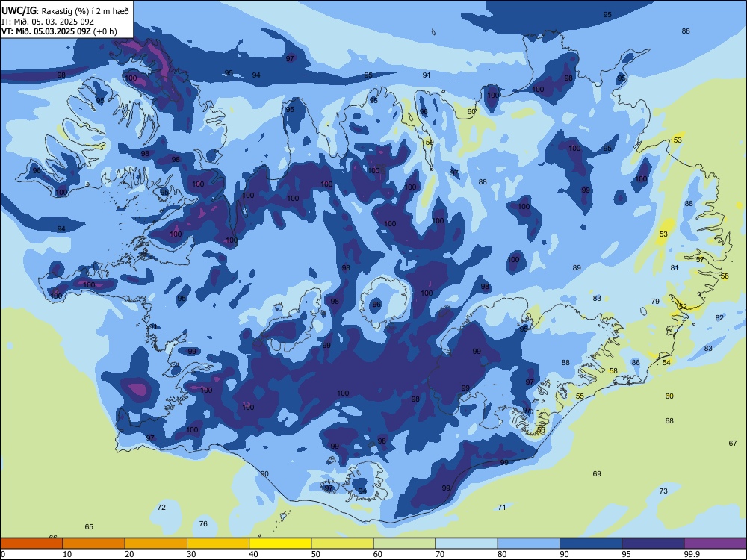Click the '89' humidity value on the map
The image size is (747, 560).
577,267
